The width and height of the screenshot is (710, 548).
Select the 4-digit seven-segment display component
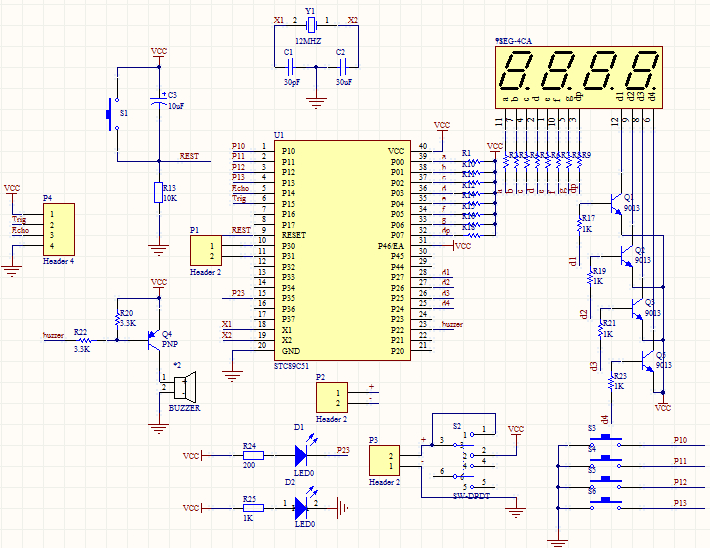point(579,77)
